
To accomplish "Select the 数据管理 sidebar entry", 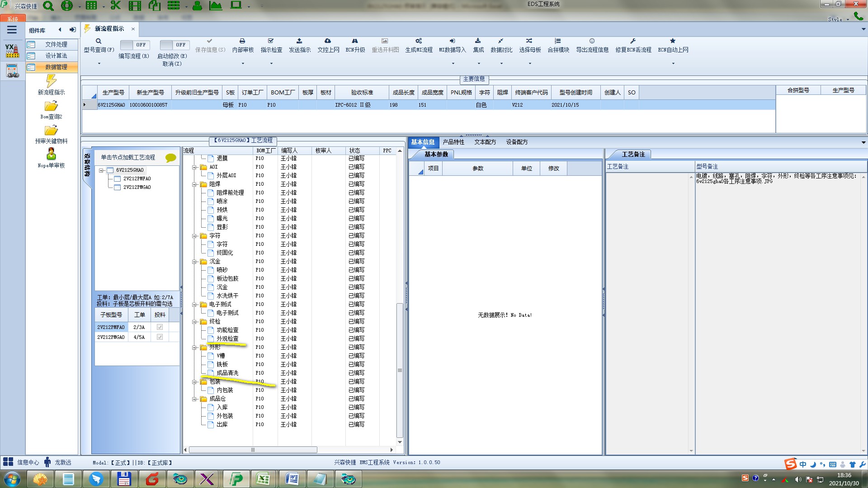I will [x=56, y=67].
